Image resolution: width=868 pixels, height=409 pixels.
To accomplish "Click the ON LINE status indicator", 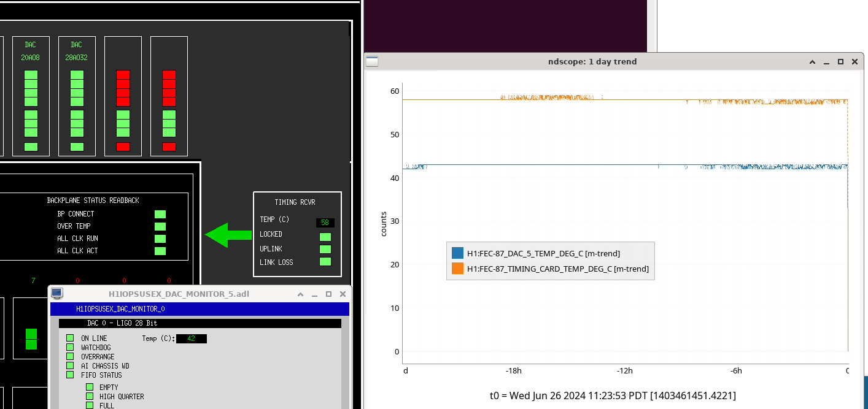I will 70,338.
